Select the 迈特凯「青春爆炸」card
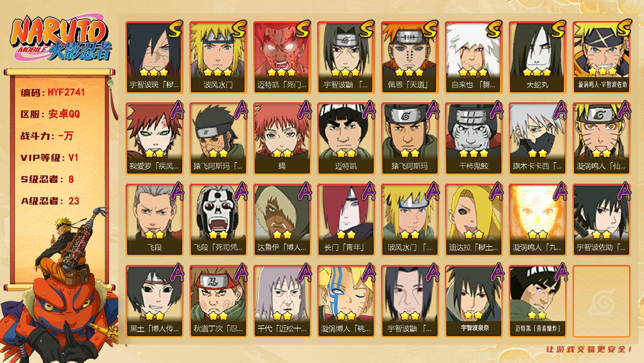The height and width of the screenshot is (363, 644). pos(537,301)
